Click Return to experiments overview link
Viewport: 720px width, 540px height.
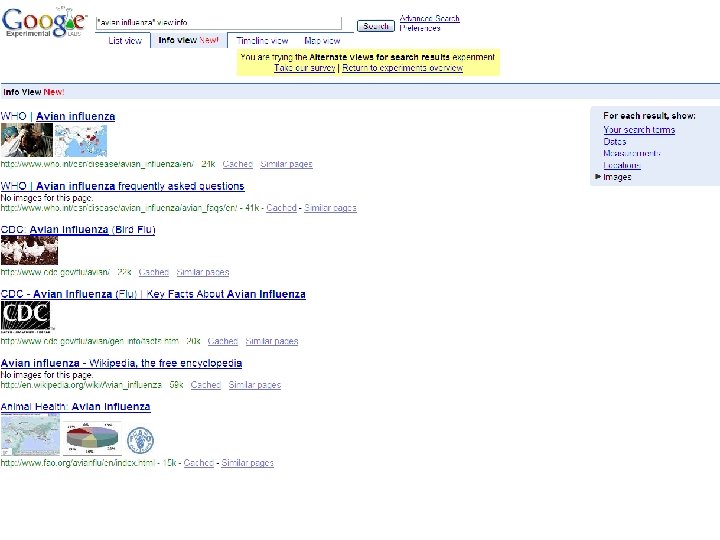tap(402, 68)
